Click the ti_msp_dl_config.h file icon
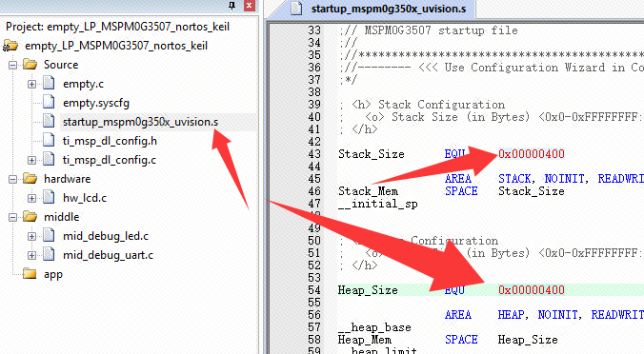This screenshot has width=644, height=354. (x=49, y=141)
